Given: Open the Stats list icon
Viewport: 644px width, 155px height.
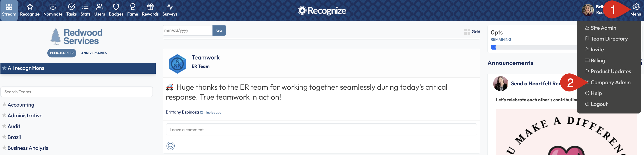Looking at the screenshot, I should pyautogui.click(x=85, y=7).
